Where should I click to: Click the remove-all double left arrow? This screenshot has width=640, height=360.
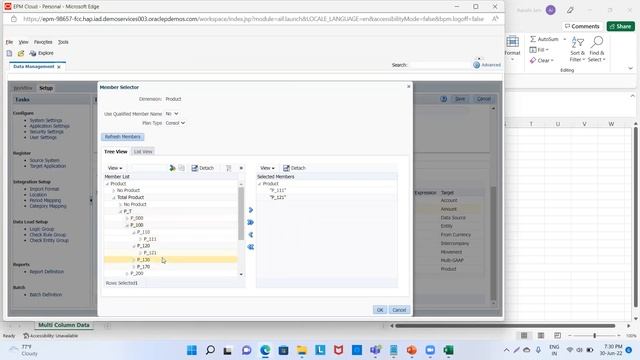point(251,247)
